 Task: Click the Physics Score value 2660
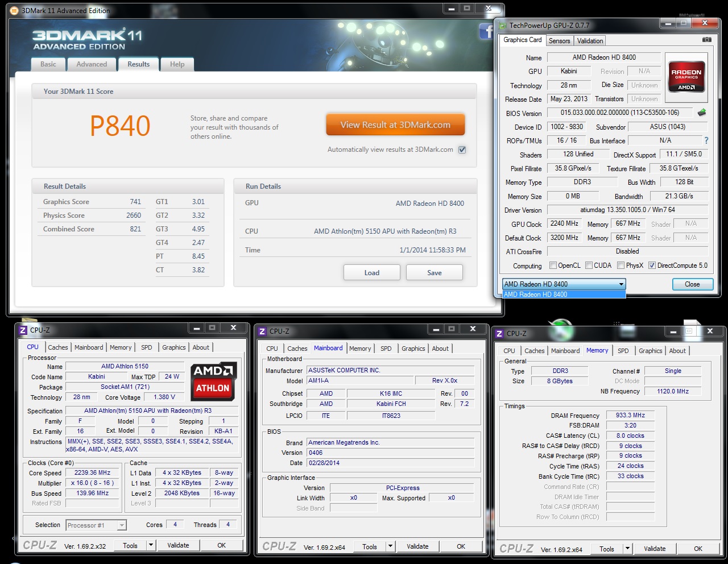pyautogui.click(x=134, y=215)
